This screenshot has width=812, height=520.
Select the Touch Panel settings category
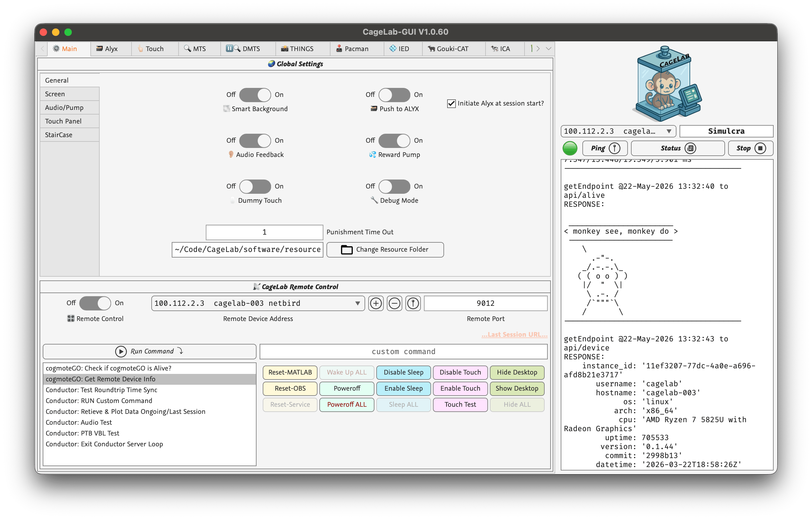(70, 121)
